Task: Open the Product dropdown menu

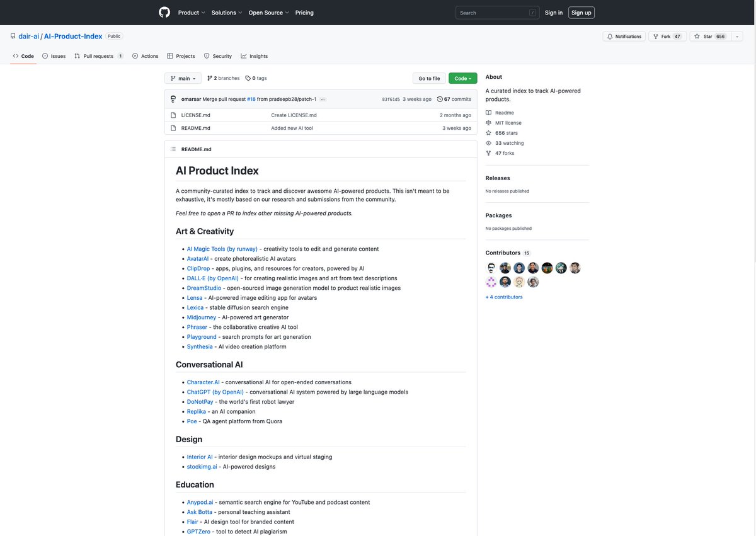Action: (x=191, y=13)
